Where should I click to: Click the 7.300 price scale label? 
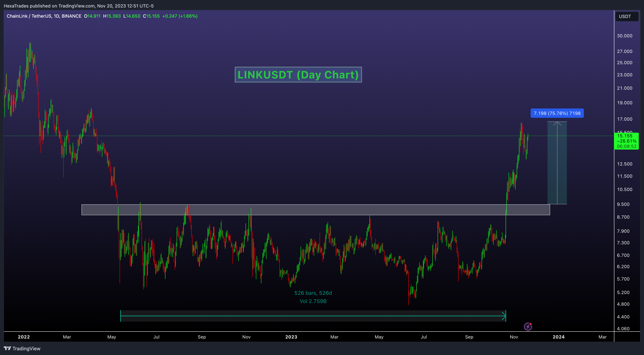(623, 243)
